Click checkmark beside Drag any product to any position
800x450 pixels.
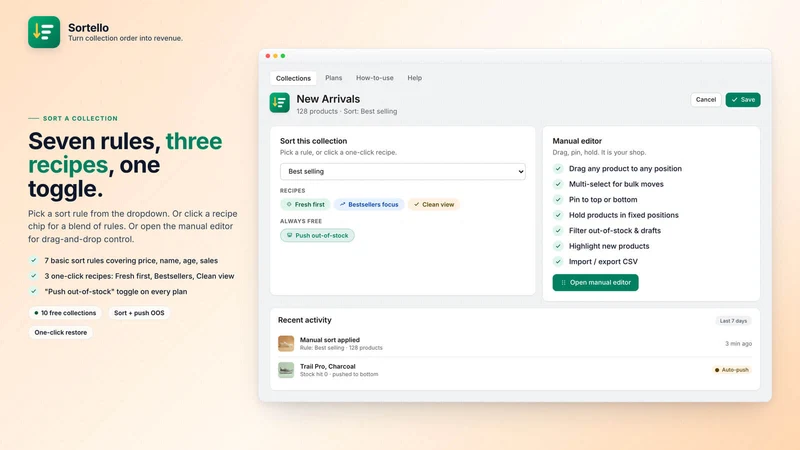558,168
